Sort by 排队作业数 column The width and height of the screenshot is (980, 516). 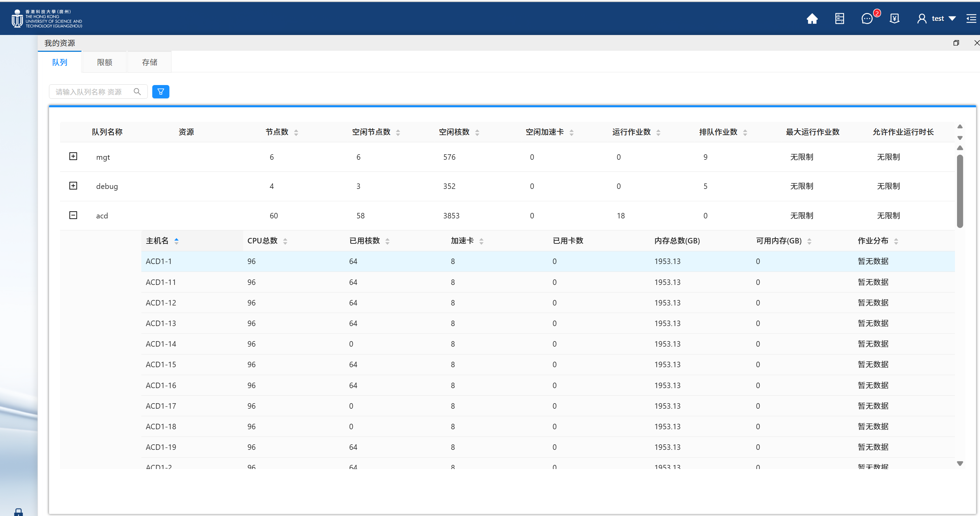click(x=745, y=132)
